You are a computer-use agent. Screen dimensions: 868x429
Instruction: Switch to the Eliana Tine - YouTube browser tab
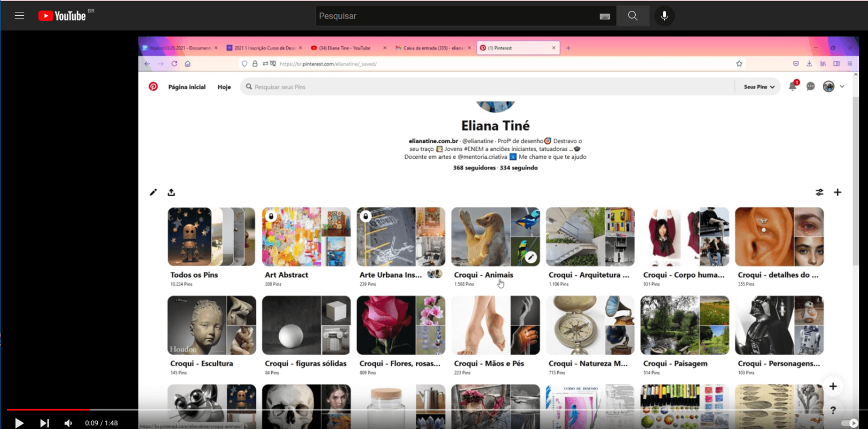[x=349, y=48]
